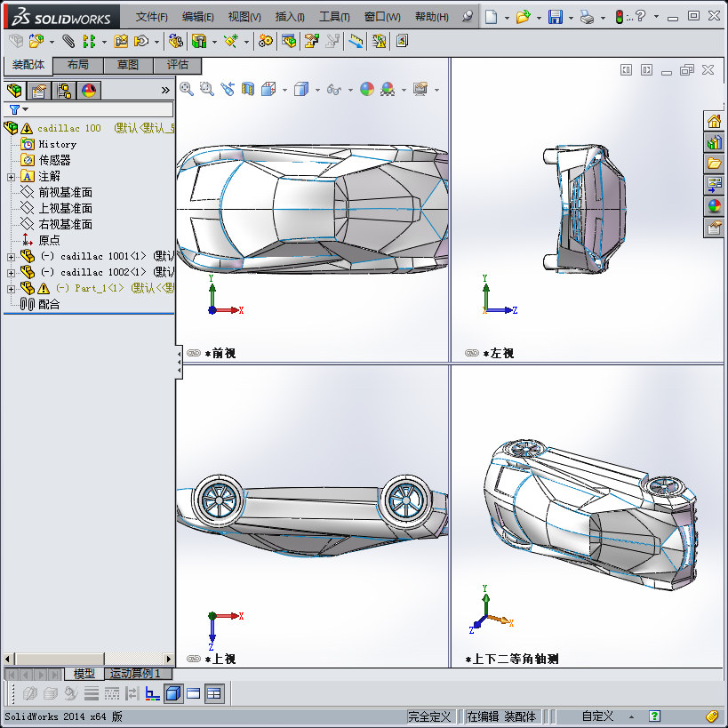The image size is (728, 728).
Task: Expand the Part_1<1> component node
Action: (x=12, y=289)
